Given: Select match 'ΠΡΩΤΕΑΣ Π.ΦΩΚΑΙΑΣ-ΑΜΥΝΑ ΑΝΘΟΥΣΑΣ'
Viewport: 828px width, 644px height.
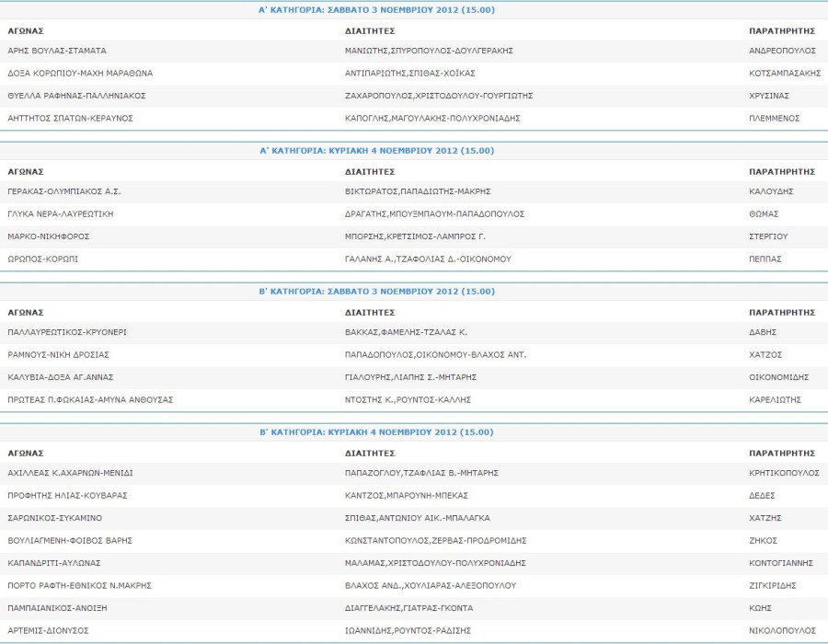Looking at the screenshot, I should click(90, 400).
